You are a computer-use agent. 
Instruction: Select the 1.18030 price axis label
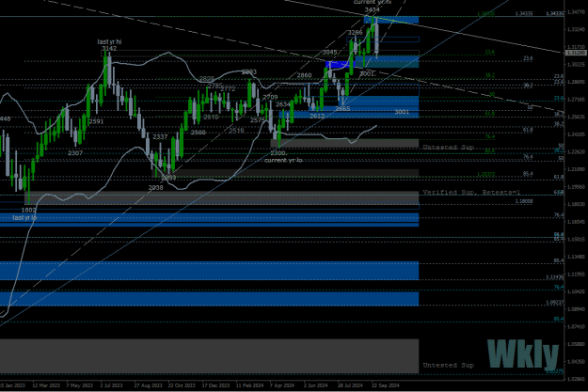tap(576, 204)
